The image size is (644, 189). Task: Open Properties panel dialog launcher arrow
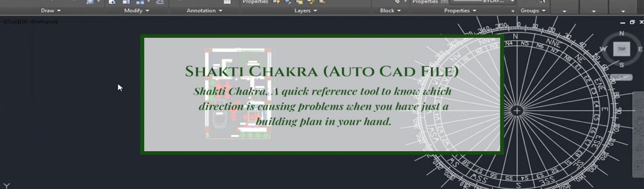pos(513,10)
